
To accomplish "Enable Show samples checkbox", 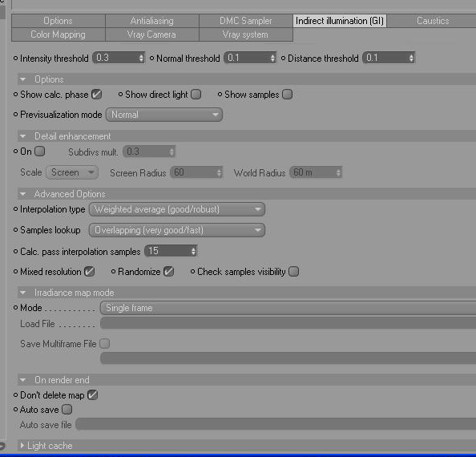I will pos(287,95).
